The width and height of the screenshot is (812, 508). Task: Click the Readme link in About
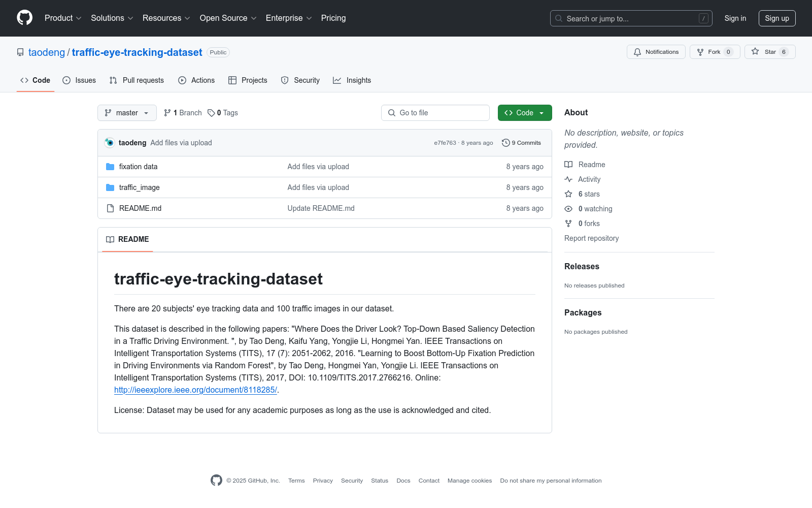tap(585, 165)
